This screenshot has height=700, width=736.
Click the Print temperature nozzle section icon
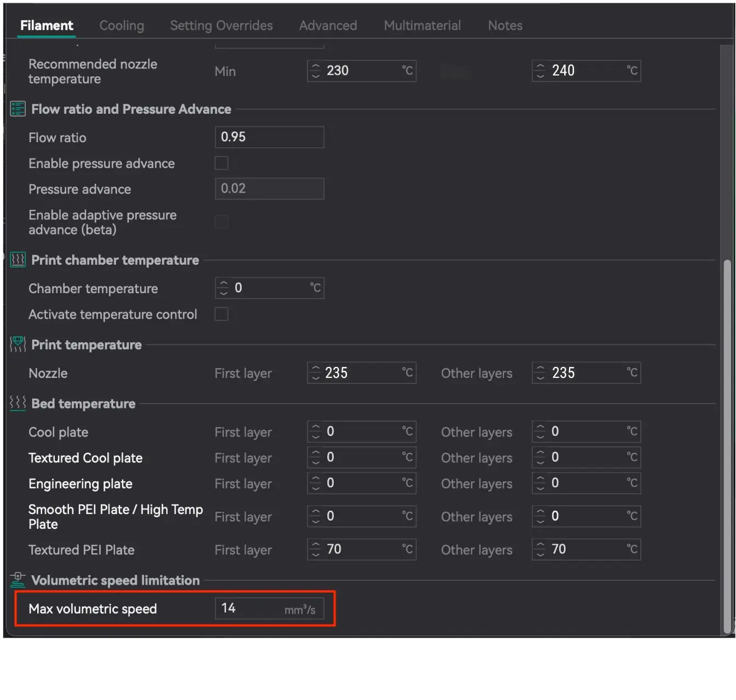(18, 345)
